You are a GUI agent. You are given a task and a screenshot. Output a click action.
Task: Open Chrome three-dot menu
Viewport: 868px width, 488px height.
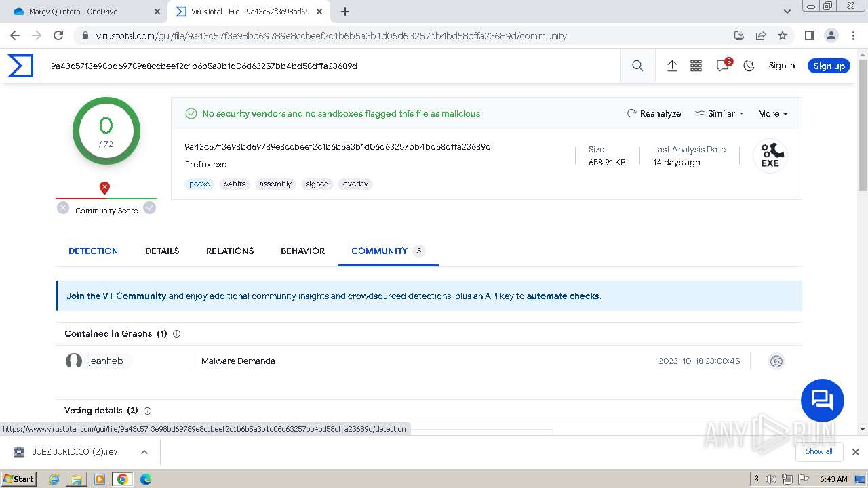pyautogui.click(x=852, y=35)
